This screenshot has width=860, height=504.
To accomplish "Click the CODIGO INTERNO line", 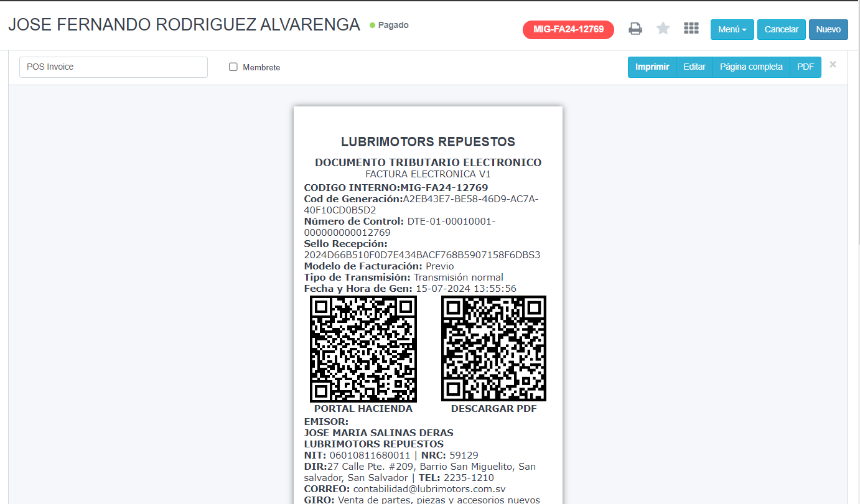I will coord(396,187).
